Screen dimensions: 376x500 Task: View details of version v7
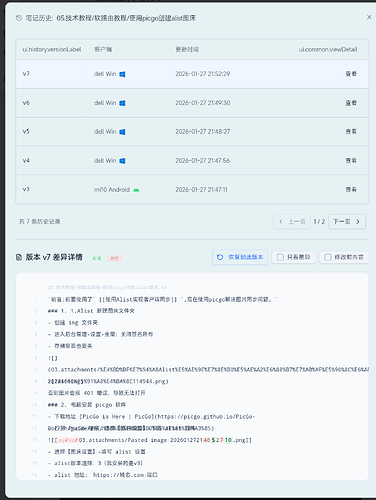(351, 74)
